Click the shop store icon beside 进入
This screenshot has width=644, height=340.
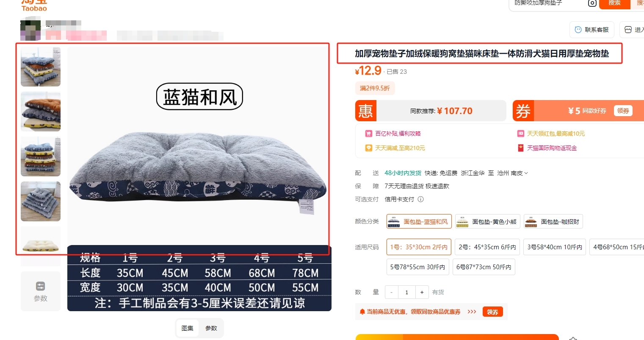[628, 30]
